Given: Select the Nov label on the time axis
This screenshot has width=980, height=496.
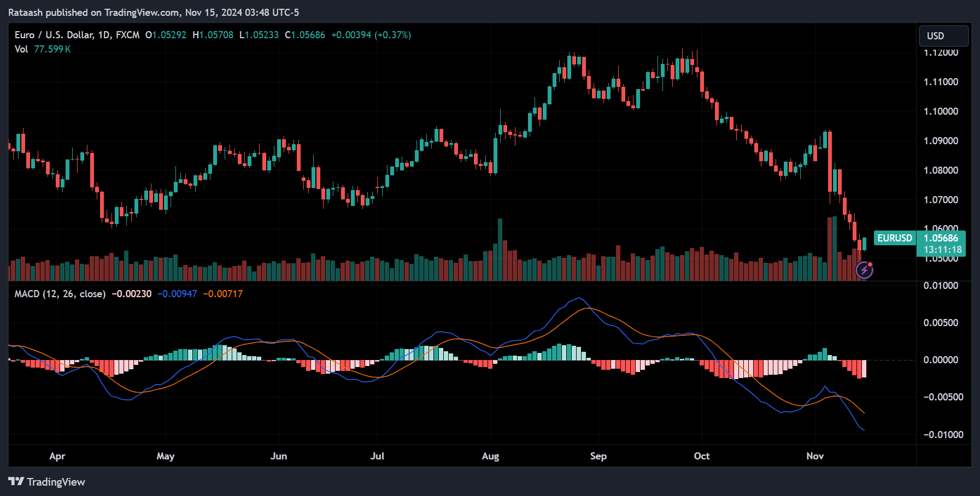Looking at the screenshot, I should tap(814, 456).
